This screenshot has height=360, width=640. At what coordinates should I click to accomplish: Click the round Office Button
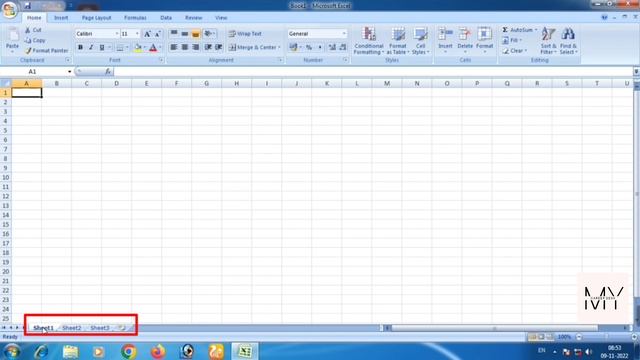pos(9,9)
